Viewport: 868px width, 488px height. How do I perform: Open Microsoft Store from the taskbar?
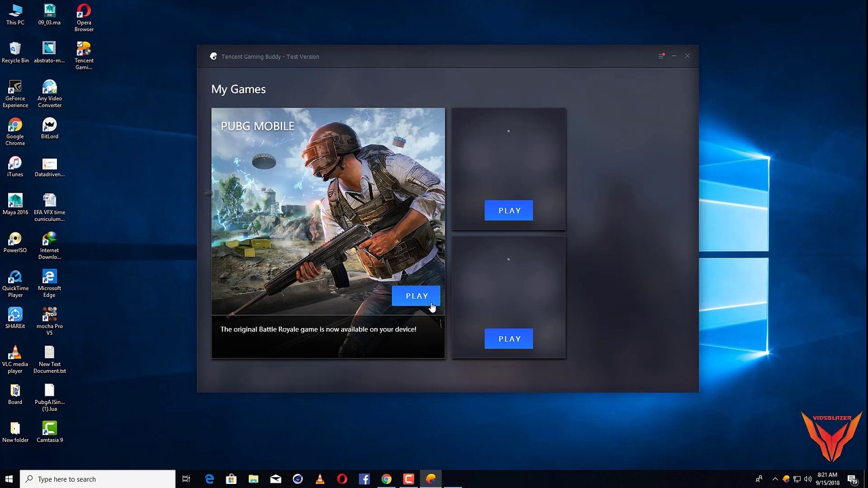(x=231, y=479)
